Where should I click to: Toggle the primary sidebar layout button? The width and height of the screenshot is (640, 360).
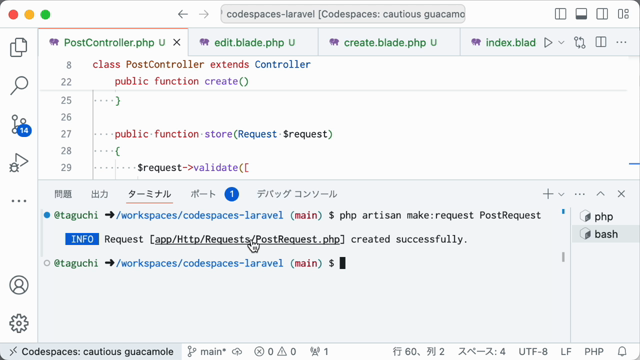[x=560, y=14]
